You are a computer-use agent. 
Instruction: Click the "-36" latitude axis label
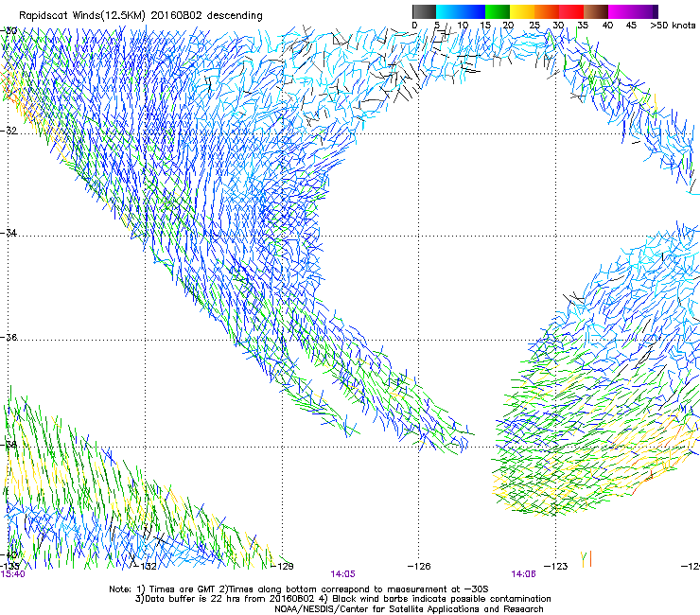click(x=9, y=337)
